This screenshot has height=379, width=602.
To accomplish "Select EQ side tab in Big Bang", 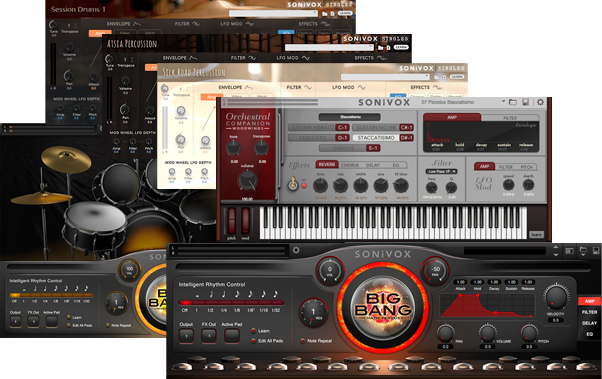I will pyautogui.click(x=589, y=334).
